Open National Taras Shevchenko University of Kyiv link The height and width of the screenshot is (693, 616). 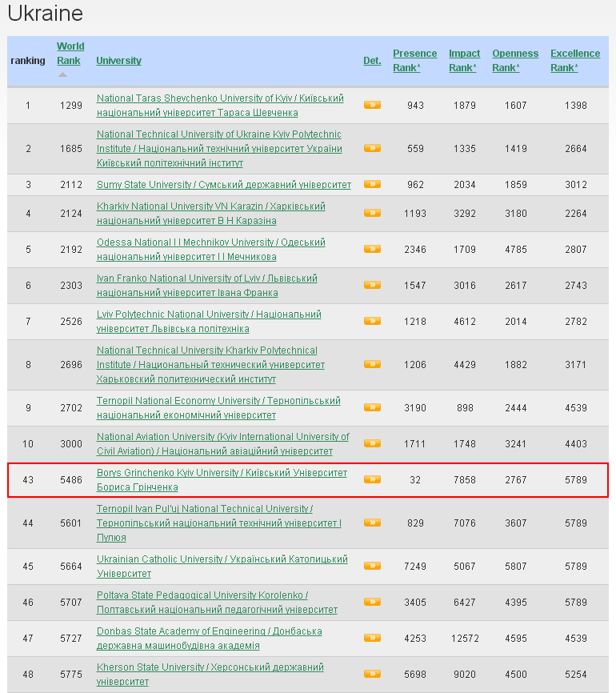220,105
